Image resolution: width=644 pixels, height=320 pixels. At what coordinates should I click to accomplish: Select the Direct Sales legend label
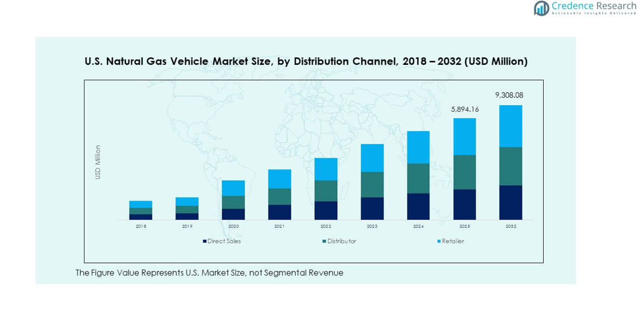click(224, 241)
